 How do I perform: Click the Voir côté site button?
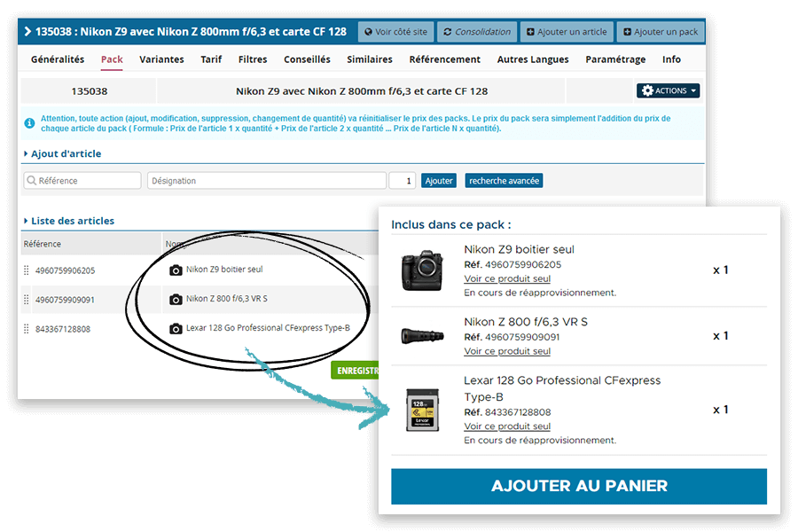[x=396, y=32]
